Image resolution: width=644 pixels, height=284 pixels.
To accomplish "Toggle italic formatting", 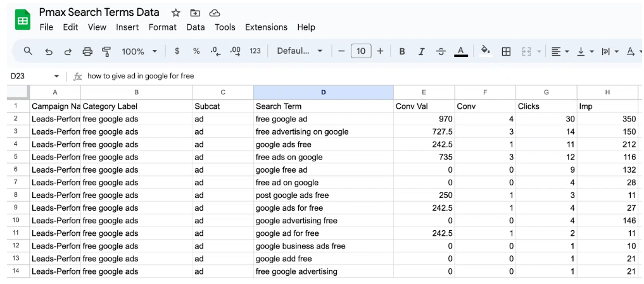I will (421, 51).
